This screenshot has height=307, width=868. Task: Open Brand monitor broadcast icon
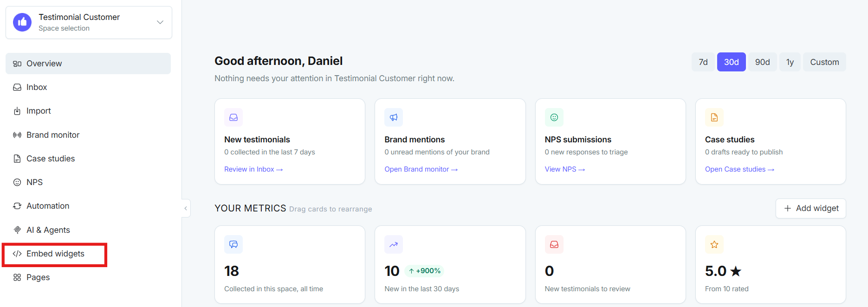coord(17,135)
